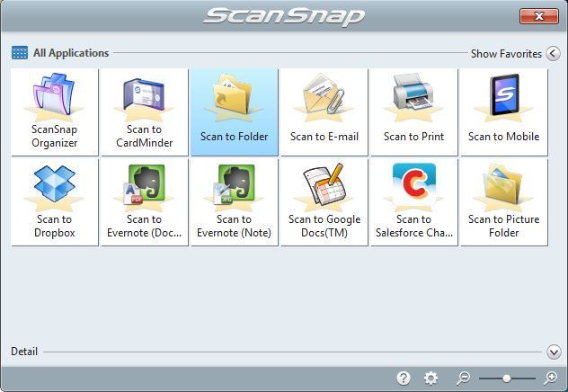Click the Show Favorites link
The width and height of the screenshot is (568, 392).
[506, 54]
